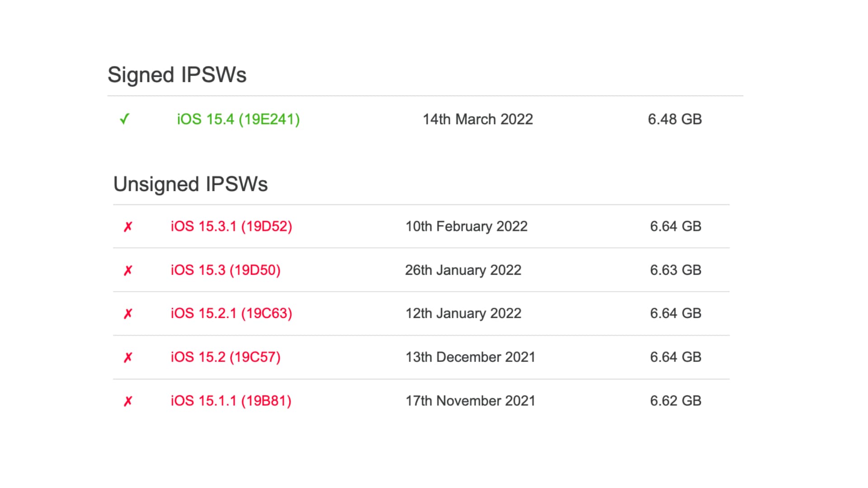868x488 pixels.
Task: Click the 6.48 GB file size
Action: coord(675,119)
